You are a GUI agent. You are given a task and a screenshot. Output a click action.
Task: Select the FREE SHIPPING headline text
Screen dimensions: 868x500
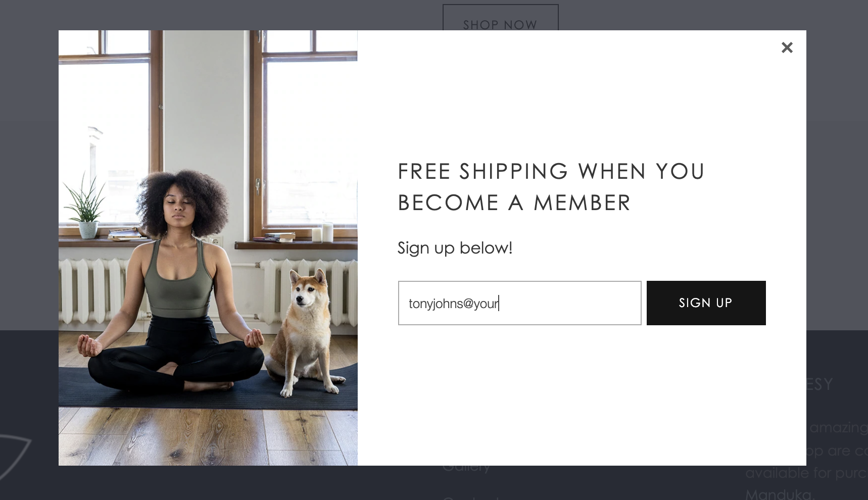coord(551,187)
